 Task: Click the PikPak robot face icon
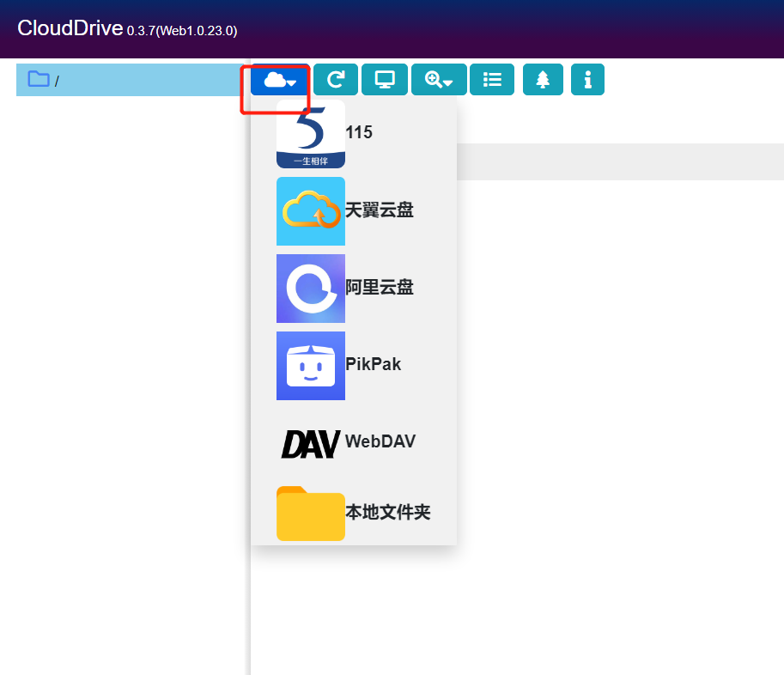coord(311,366)
